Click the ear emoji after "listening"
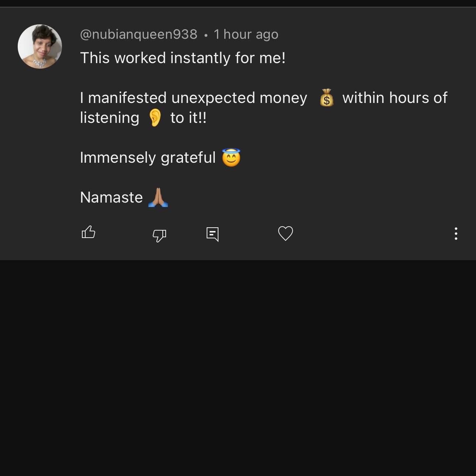 [x=155, y=118]
